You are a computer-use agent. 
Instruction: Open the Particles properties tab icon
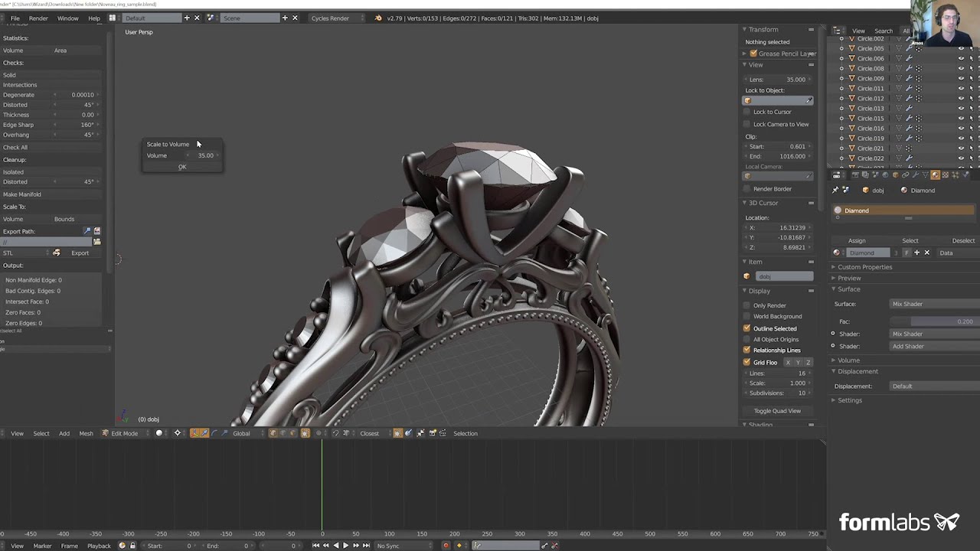tap(956, 174)
